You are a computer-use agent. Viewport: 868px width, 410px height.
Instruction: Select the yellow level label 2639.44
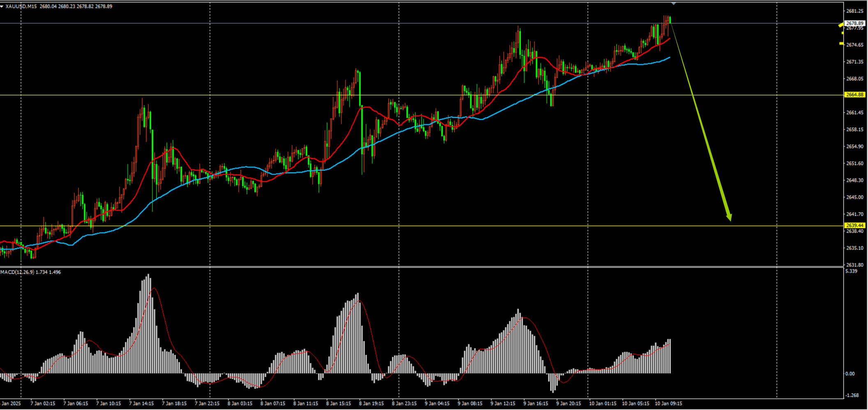point(855,226)
